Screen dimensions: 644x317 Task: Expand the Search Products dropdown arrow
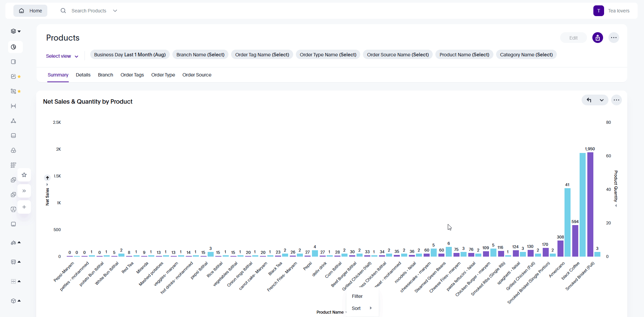(x=115, y=11)
